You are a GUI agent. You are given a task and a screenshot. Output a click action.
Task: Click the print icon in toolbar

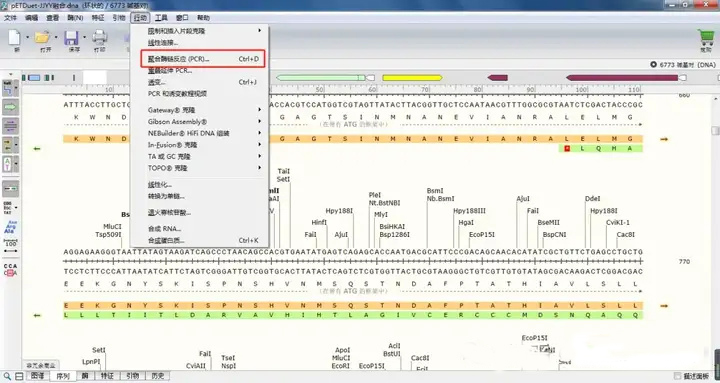click(100, 38)
